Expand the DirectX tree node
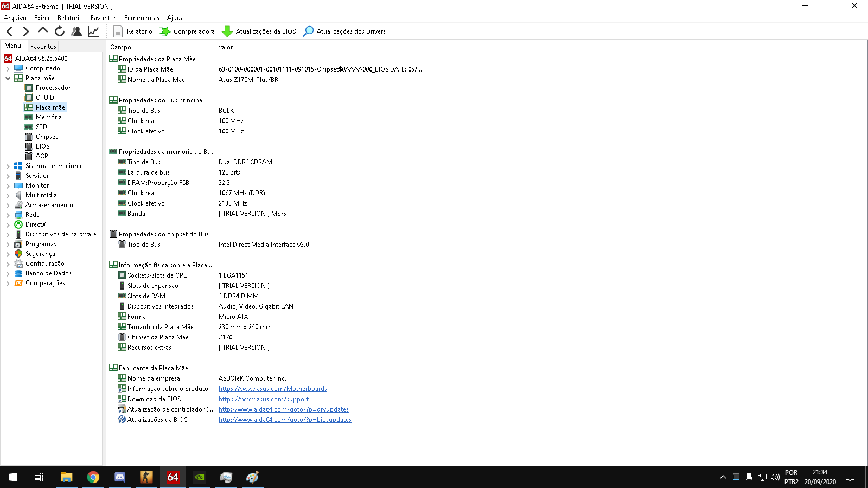The image size is (868, 488). (8, 224)
